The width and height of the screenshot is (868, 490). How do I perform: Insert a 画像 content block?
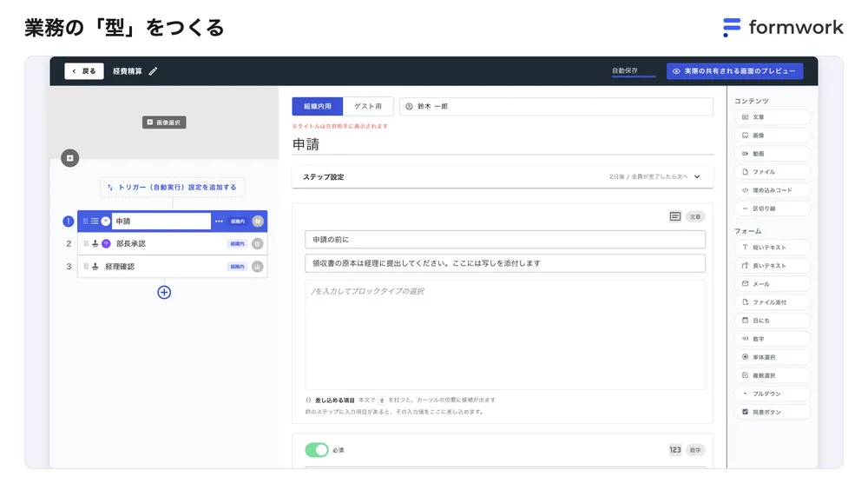click(x=773, y=136)
